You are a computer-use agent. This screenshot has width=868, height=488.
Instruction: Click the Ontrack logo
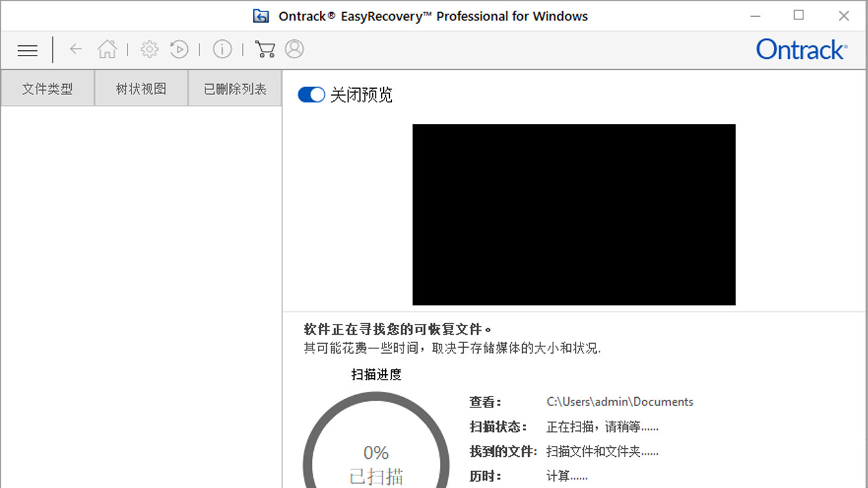click(x=802, y=49)
